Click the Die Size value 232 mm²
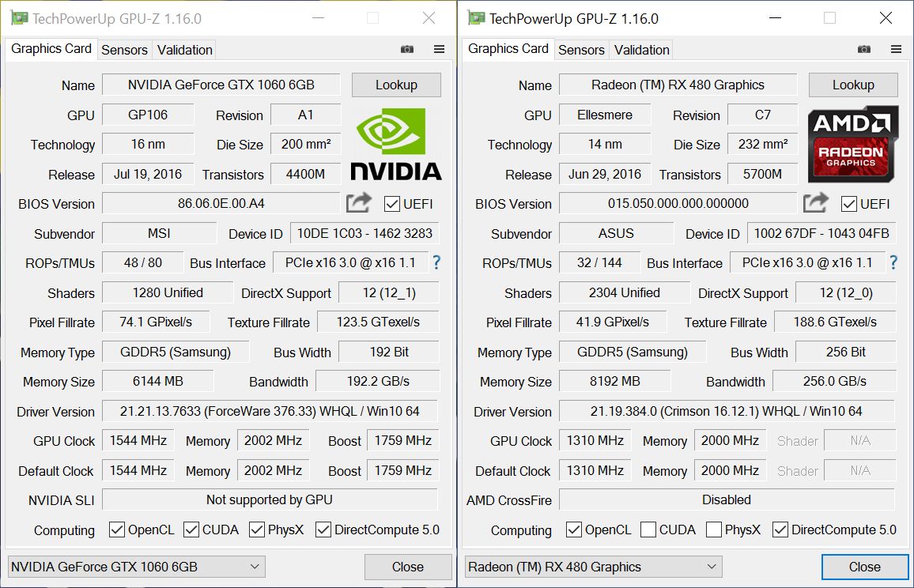914x588 pixels. pyautogui.click(x=762, y=144)
